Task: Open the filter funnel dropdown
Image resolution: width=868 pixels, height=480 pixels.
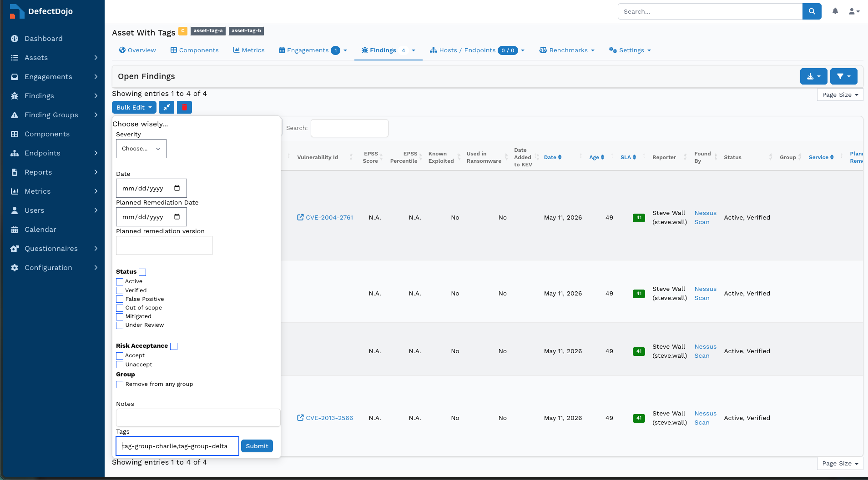Action: point(843,76)
